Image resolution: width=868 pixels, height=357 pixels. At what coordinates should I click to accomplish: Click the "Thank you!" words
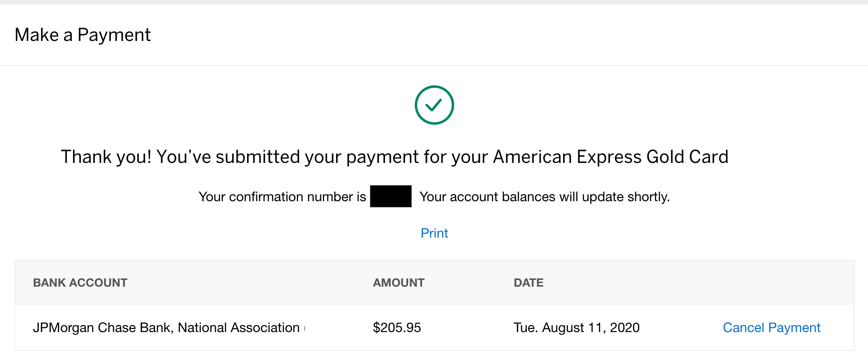click(x=106, y=157)
